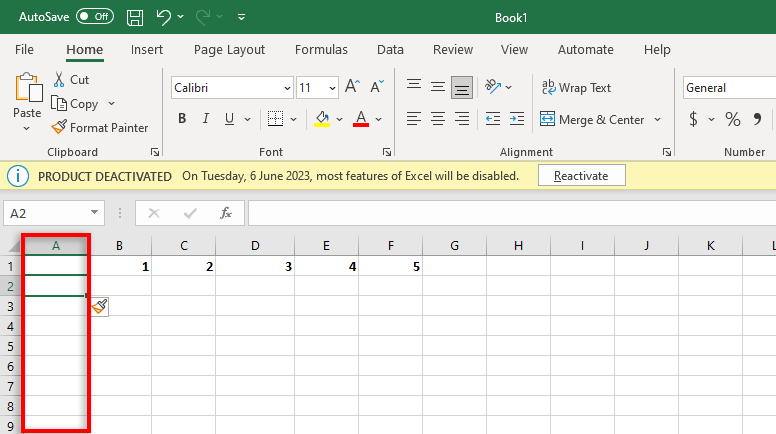Expand the Merge & Center dropdown arrow

658,120
